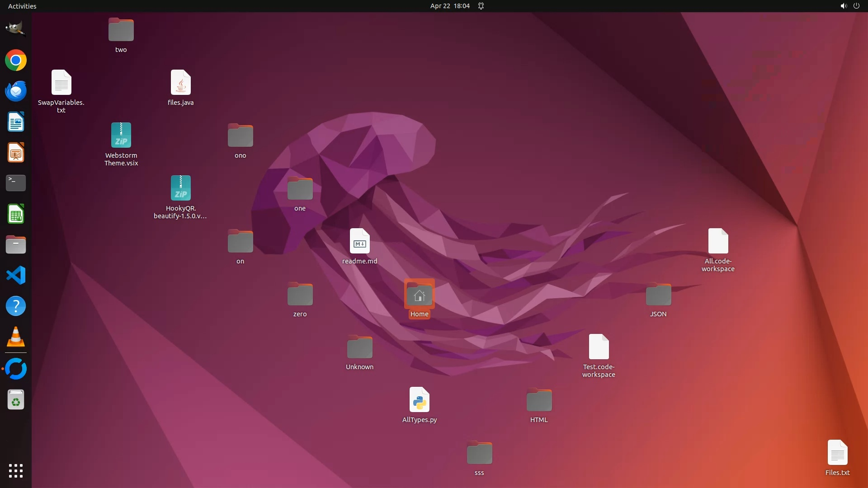
Task: Select the Webstorm Theme.vsix archive
Action: [x=121, y=136]
